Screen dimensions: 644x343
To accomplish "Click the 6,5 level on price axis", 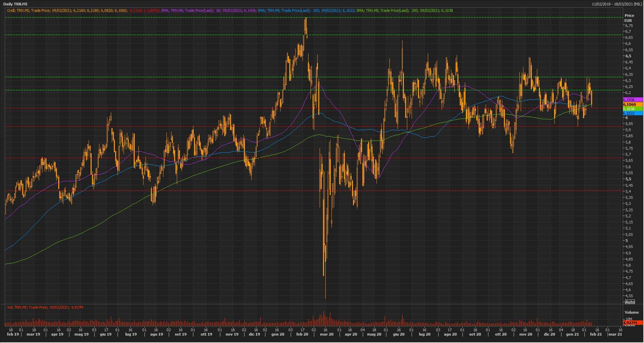I will [629, 56].
